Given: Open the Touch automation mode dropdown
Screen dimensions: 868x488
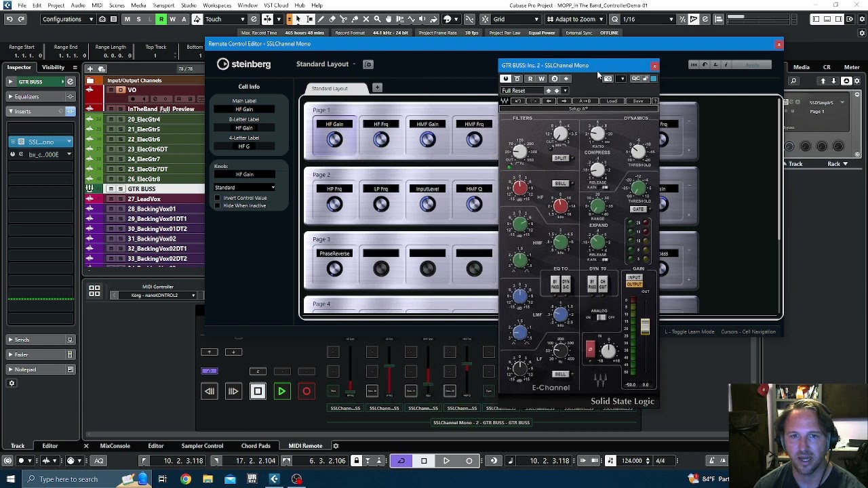Looking at the screenshot, I should [226, 19].
